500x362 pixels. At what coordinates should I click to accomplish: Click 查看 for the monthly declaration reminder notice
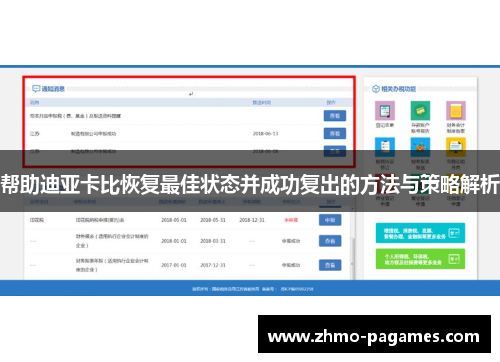tap(335, 116)
